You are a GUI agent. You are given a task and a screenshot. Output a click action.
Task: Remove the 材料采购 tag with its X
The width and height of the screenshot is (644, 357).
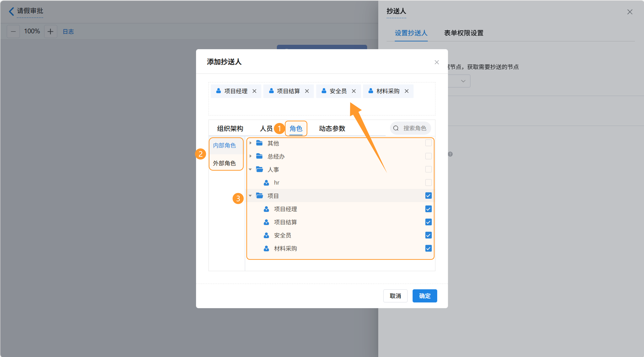406,91
